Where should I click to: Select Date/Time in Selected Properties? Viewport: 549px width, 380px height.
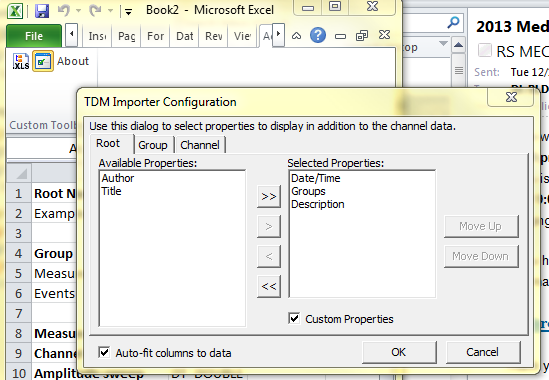pos(315,178)
